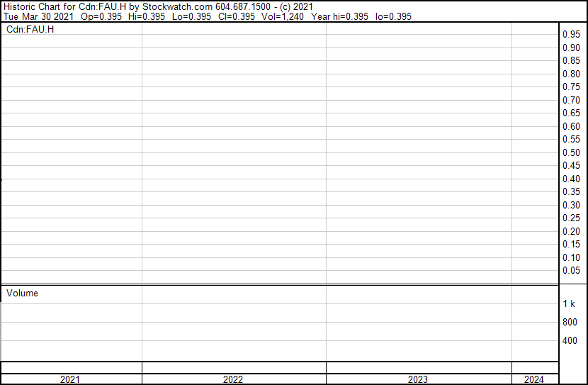Click the 0.30 price axis label
Image resolution: width=588 pixels, height=385 pixels.
[572, 205]
